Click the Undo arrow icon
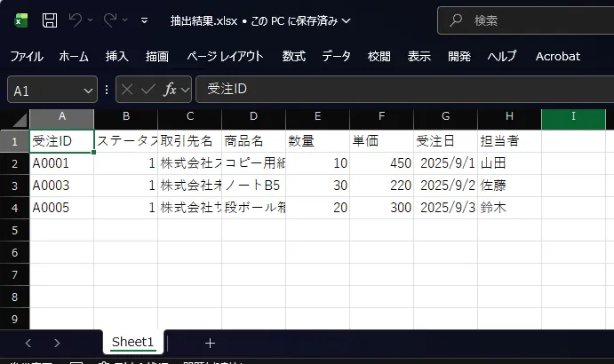This screenshot has height=364, width=614. 76,20
